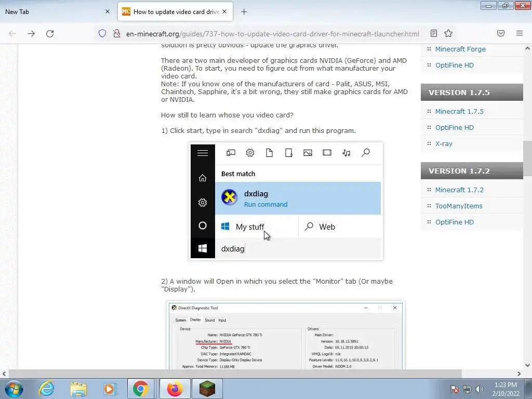532x399 pixels.
Task: Click the horizontal scrollbar right arrow
Action: [519, 374]
